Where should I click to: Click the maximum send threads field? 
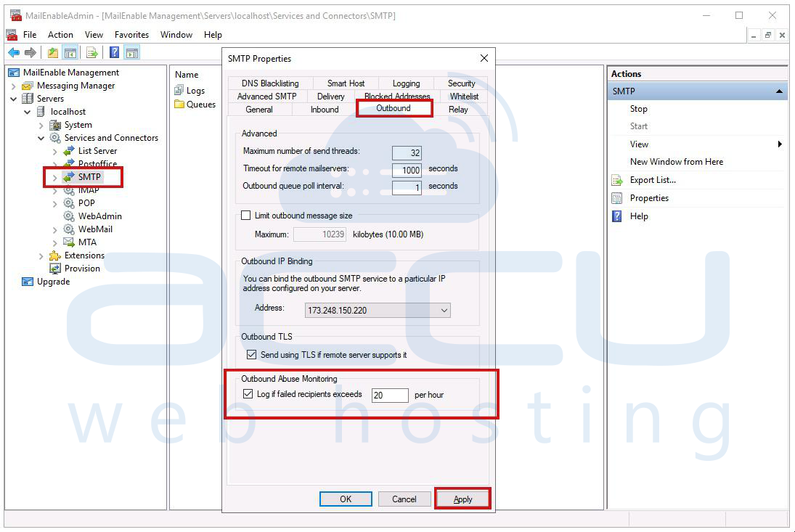[x=407, y=152]
